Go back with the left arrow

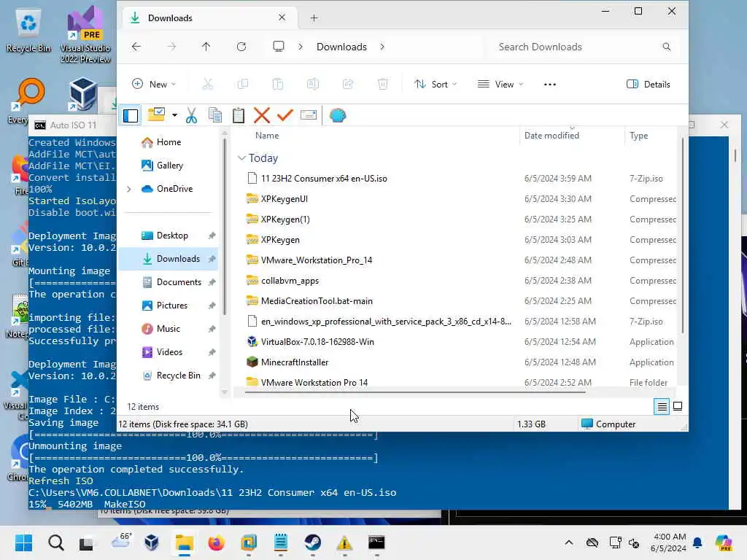tap(136, 47)
